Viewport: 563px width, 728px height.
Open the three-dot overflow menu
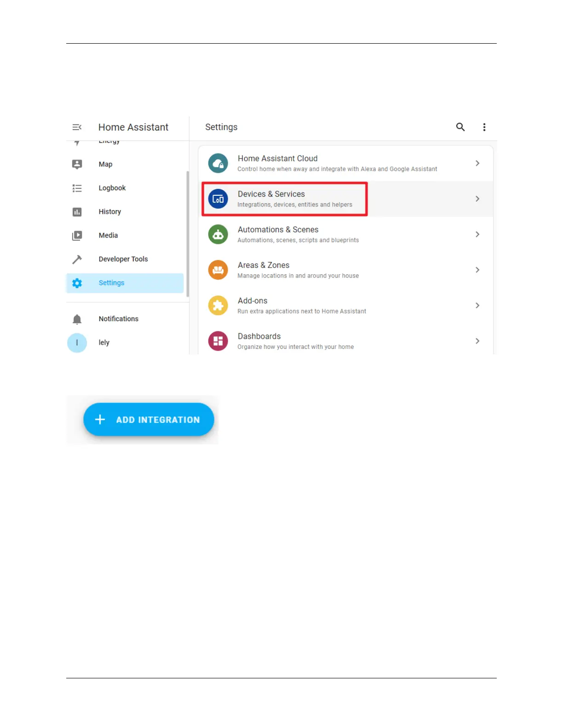pos(484,127)
